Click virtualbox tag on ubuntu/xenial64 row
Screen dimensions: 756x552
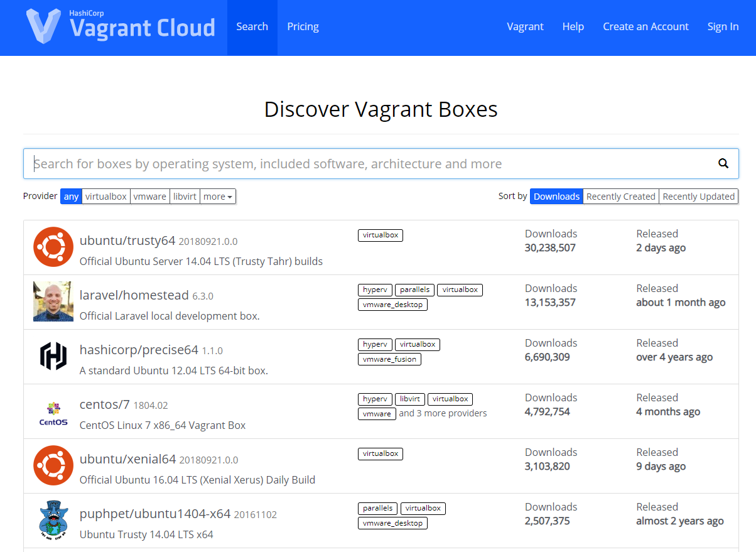pyautogui.click(x=381, y=454)
